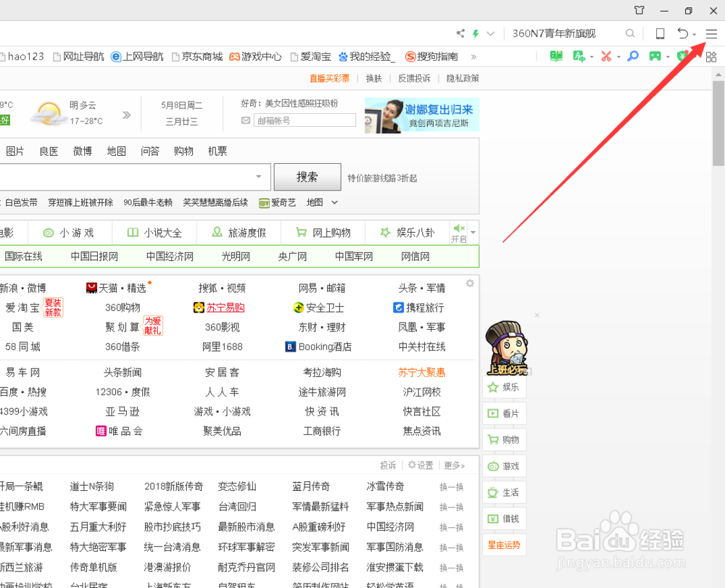The width and height of the screenshot is (725, 588).
Task: Click the skin shirt icon in title bar
Action: (x=639, y=10)
